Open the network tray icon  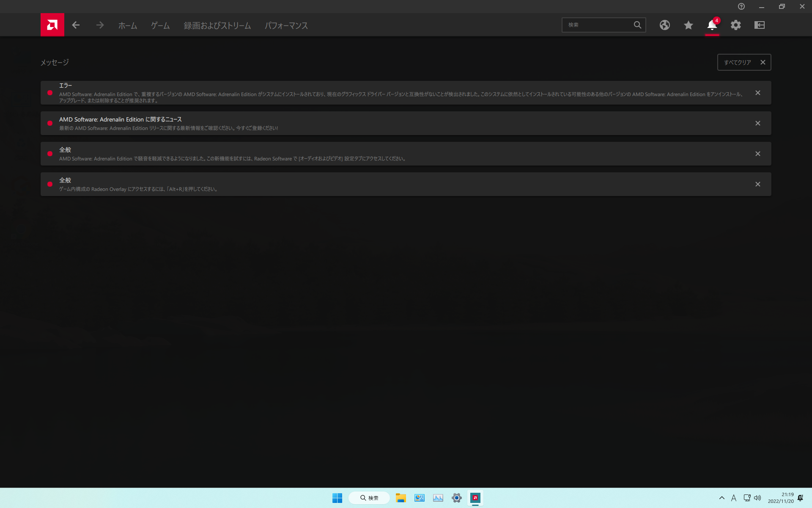pos(747,498)
